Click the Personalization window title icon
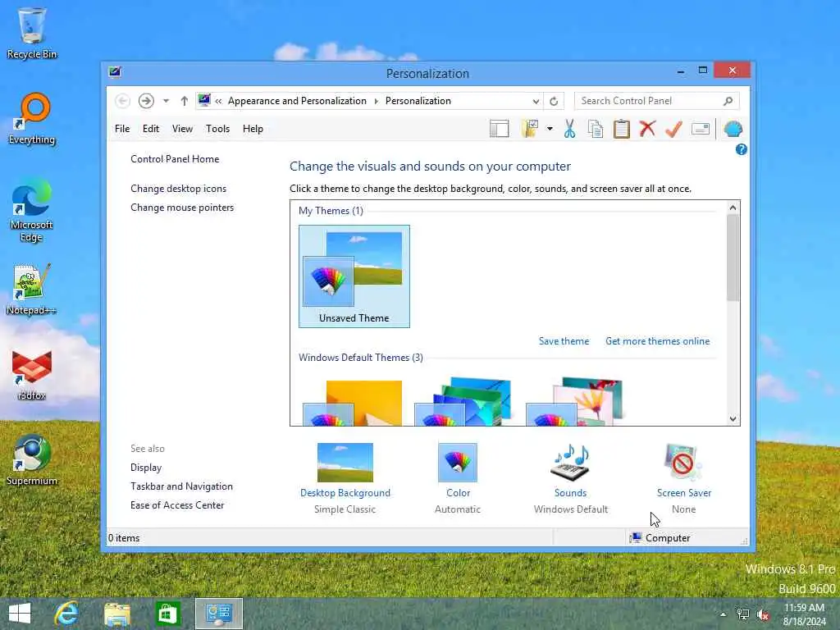The width and height of the screenshot is (840, 630). (115, 72)
